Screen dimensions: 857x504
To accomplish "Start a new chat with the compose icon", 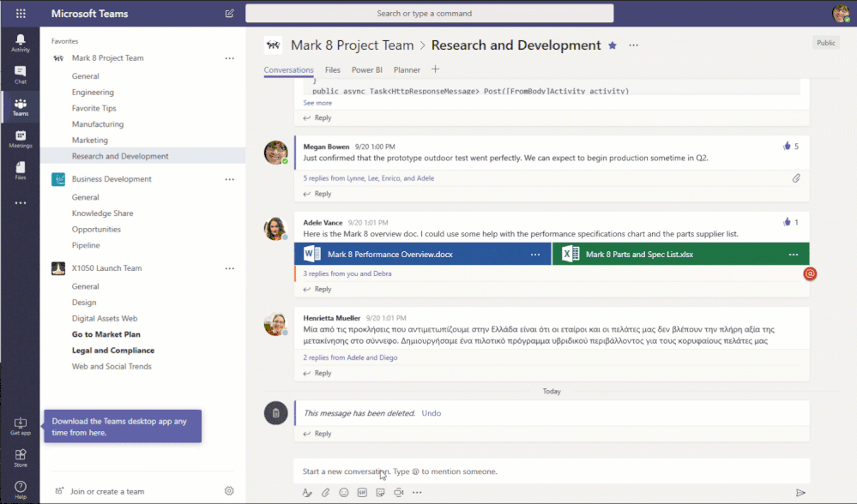I will click(230, 13).
